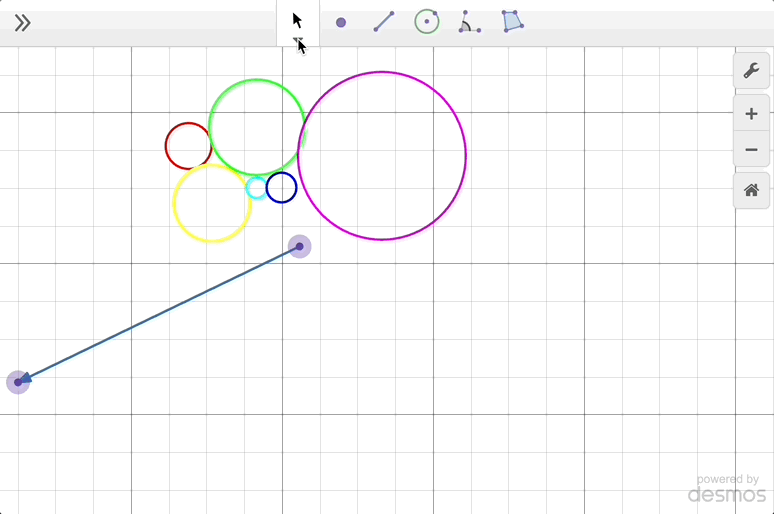Select the arrow selection tool
Image resolution: width=774 pixels, height=514 pixels.
297,21
